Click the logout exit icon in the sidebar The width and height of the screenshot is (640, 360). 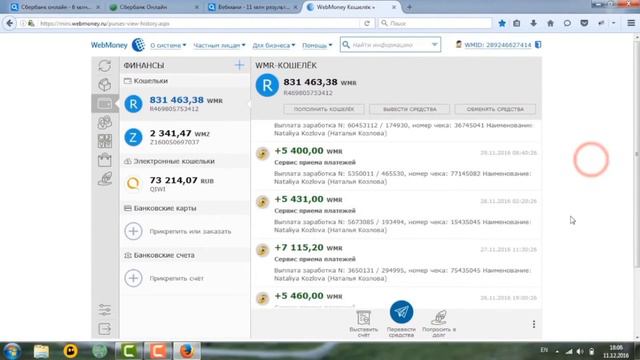click(x=104, y=329)
